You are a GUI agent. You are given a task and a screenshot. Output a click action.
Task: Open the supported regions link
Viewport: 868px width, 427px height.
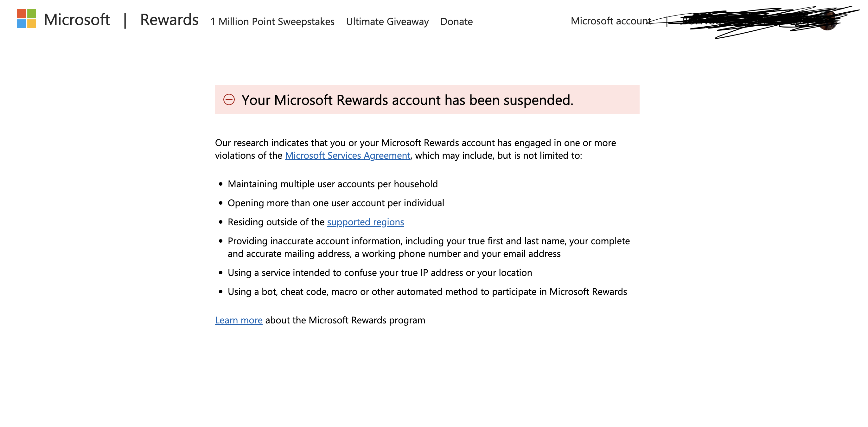[366, 222]
